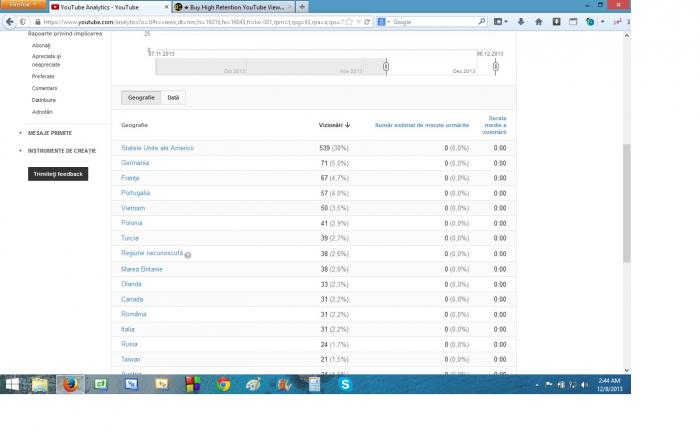
Task: Open Rusia country link
Action: click(x=129, y=344)
